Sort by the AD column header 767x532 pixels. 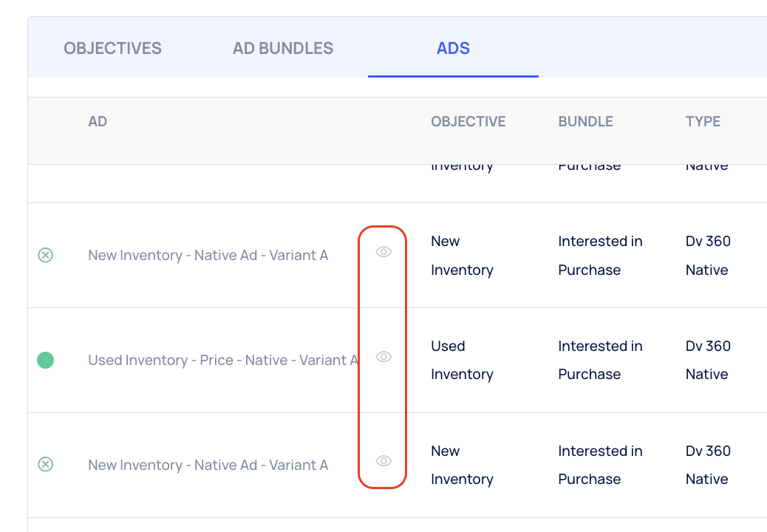coord(98,121)
